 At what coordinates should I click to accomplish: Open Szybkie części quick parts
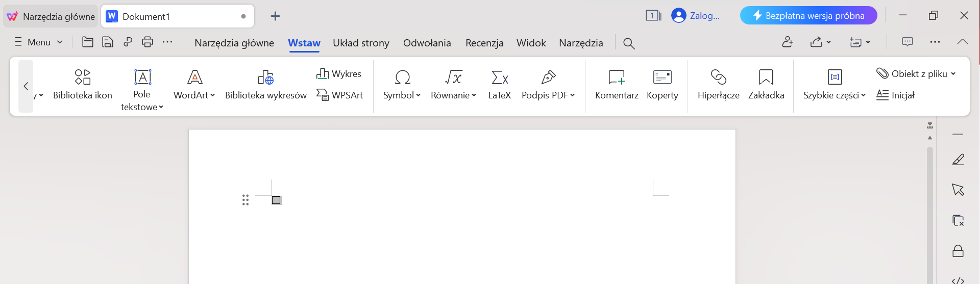[x=835, y=85]
